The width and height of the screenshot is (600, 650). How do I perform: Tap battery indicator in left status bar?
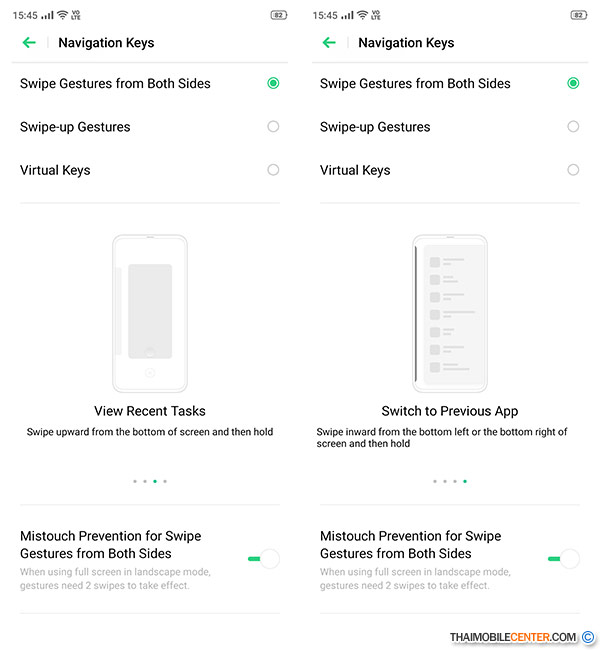[x=278, y=16]
